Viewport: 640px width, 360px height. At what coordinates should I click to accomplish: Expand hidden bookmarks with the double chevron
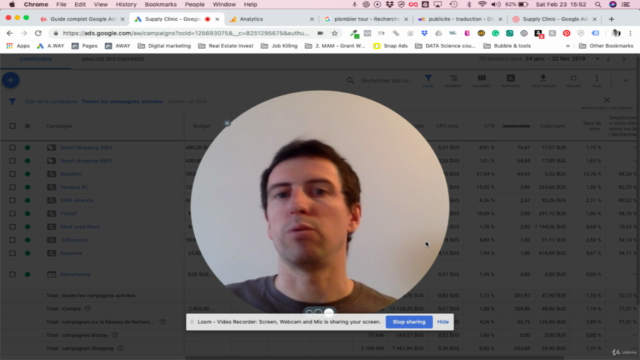point(568,46)
